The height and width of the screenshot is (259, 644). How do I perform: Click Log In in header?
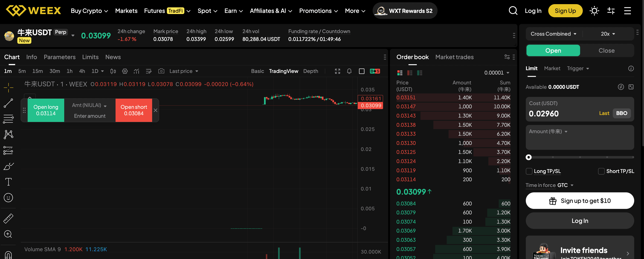click(533, 11)
